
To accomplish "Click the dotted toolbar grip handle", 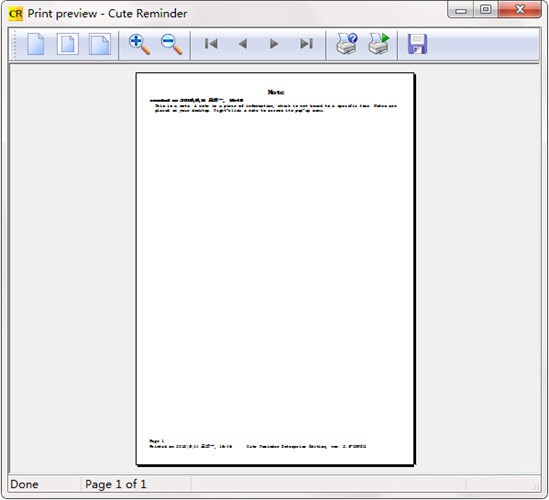I will point(14,44).
